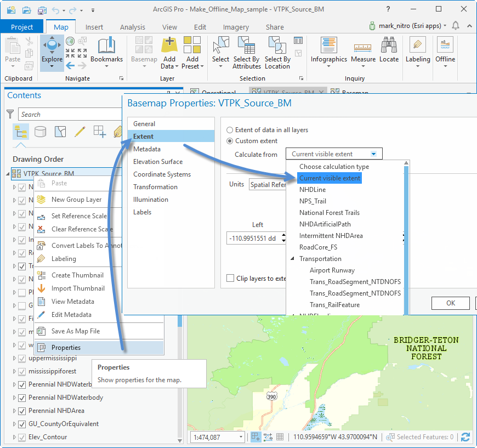The image size is (477, 448).
Task: Pick NHDLine from the extent list
Action: 313,189
